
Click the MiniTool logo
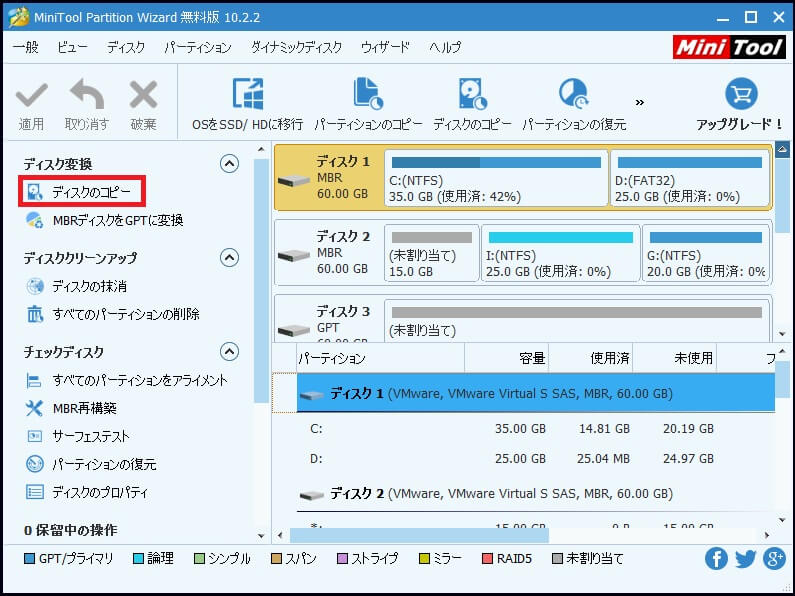pyautogui.click(x=730, y=47)
